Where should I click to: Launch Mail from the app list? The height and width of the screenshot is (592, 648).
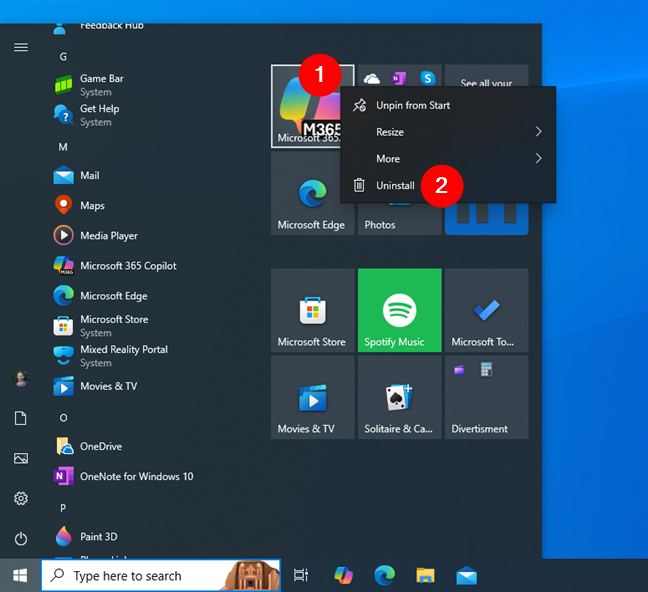(x=90, y=176)
